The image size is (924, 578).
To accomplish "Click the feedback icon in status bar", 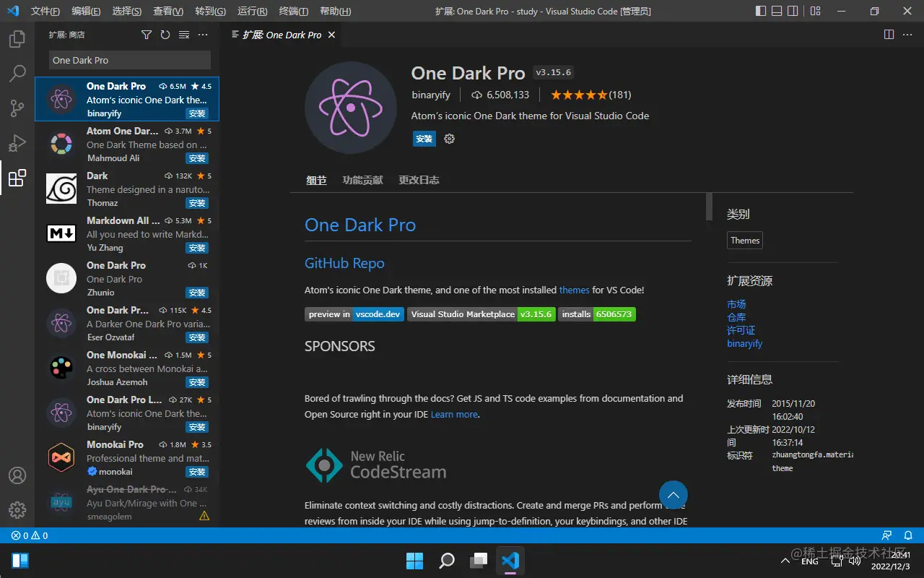I will tap(886, 535).
